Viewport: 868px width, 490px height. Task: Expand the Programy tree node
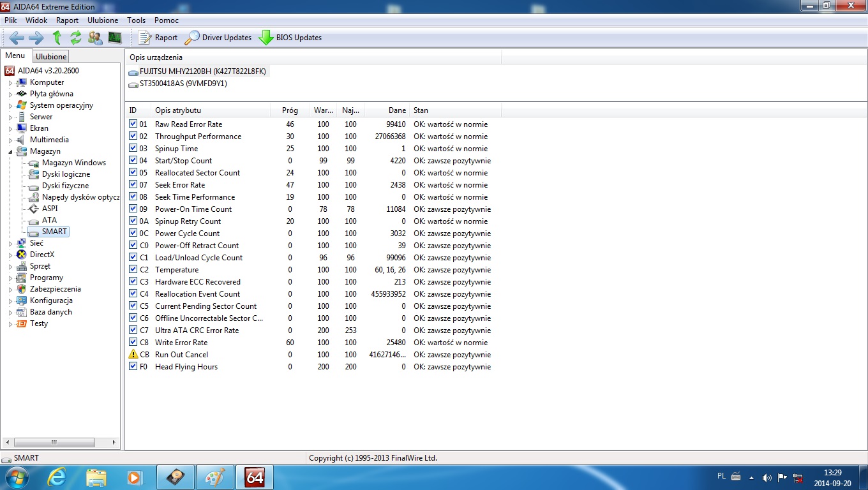10,278
